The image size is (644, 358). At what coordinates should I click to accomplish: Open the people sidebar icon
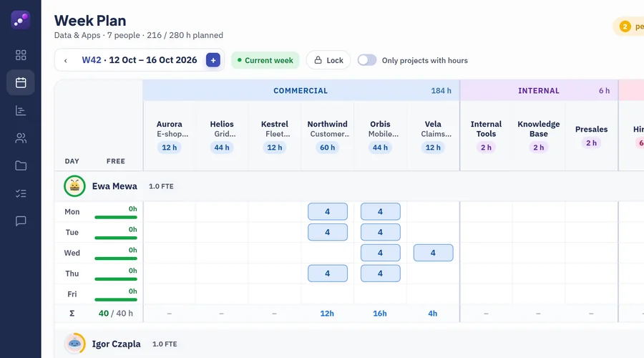tap(21, 138)
